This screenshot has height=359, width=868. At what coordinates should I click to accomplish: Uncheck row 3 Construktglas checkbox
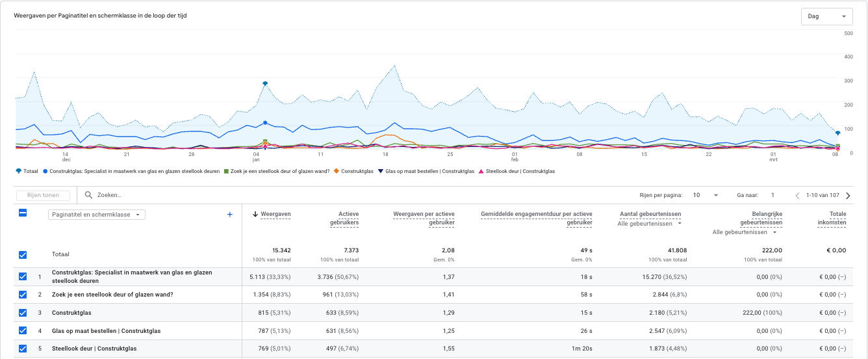coord(23,313)
